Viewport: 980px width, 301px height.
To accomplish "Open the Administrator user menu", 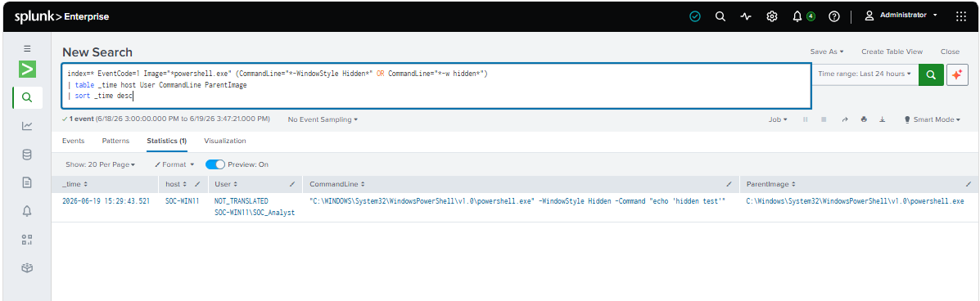I will click(901, 15).
